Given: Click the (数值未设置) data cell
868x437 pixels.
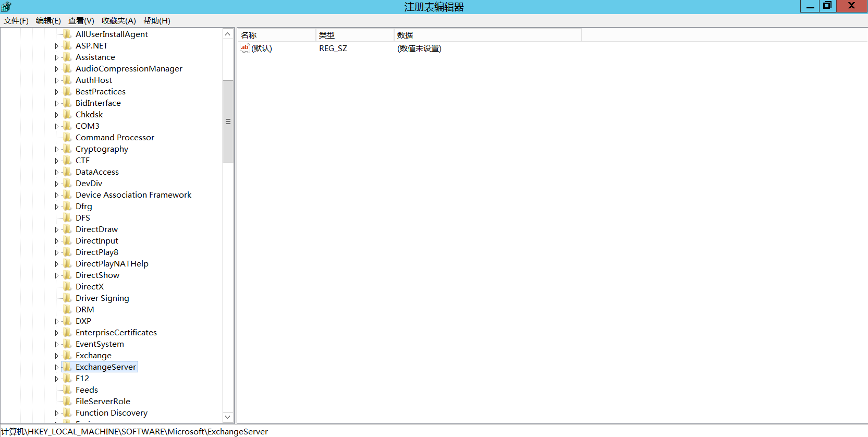Looking at the screenshot, I should [419, 48].
